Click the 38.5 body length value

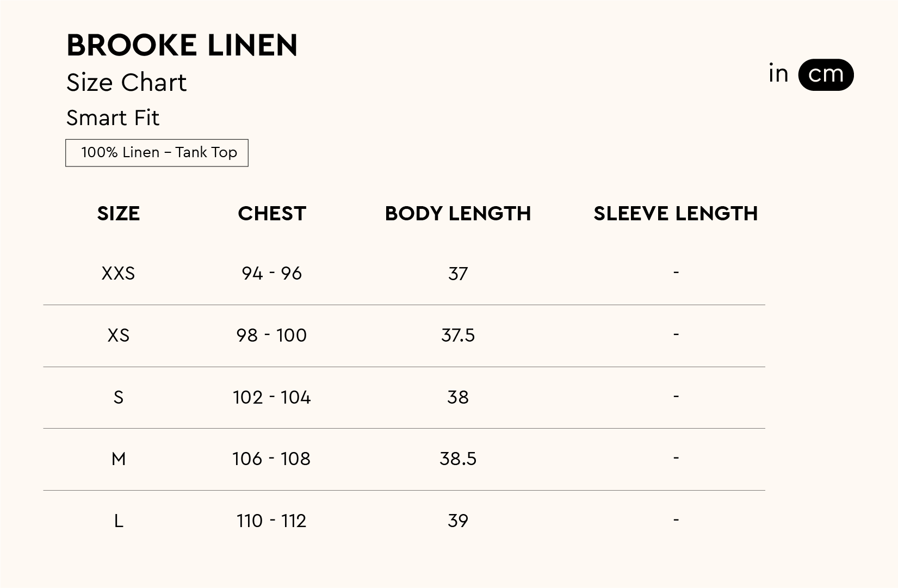458,459
